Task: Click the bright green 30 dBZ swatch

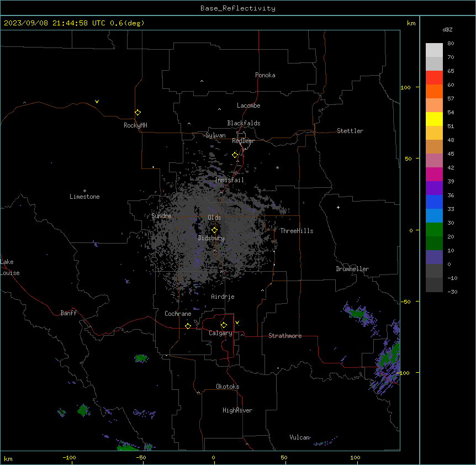Action: click(434, 230)
